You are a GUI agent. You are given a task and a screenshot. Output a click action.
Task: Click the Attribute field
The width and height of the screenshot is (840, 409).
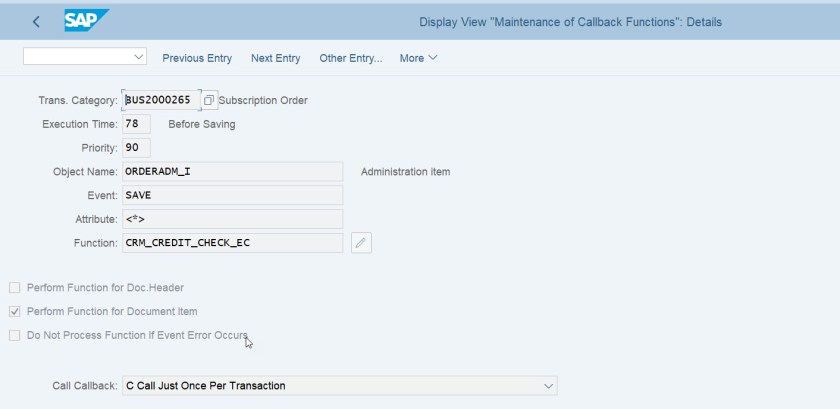point(232,219)
